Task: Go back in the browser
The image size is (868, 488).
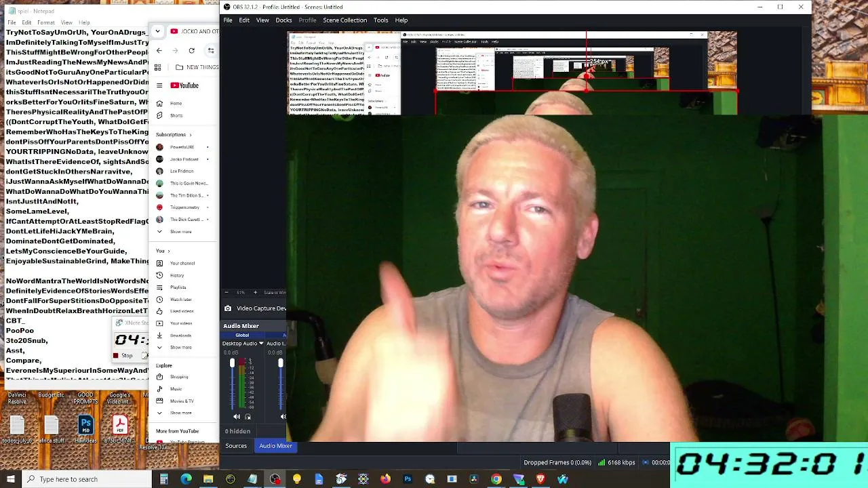Action: tap(159, 51)
